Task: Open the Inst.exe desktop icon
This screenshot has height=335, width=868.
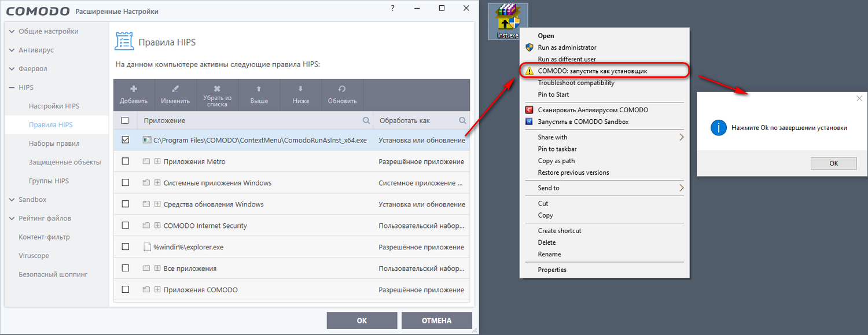Action: click(508, 21)
